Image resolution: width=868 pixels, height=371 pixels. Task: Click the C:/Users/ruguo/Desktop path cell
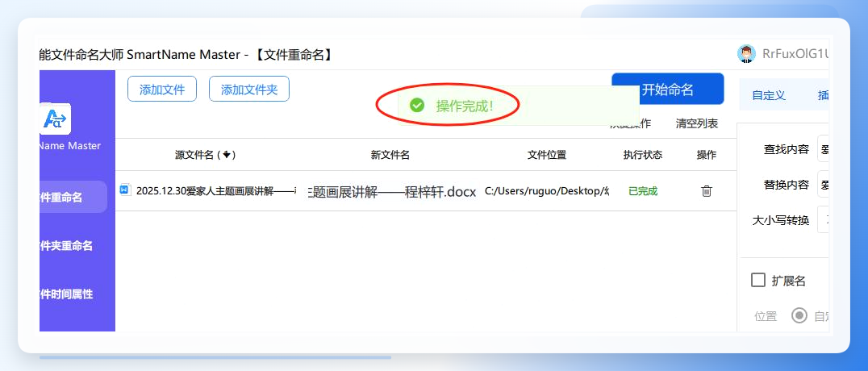pos(547,192)
